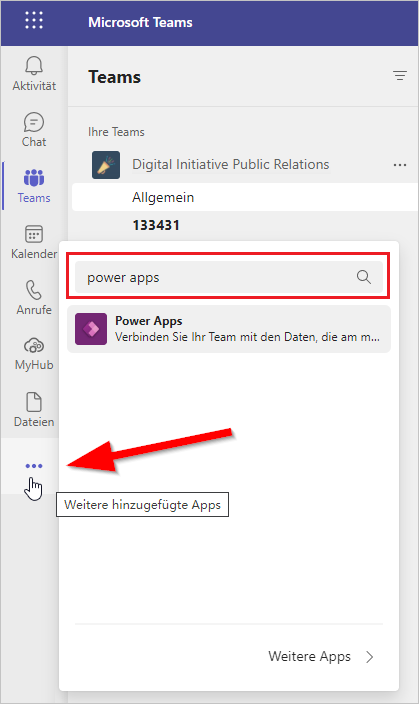Click the Power Apps purple icon
The image size is (419, 704).
[91, 329]
